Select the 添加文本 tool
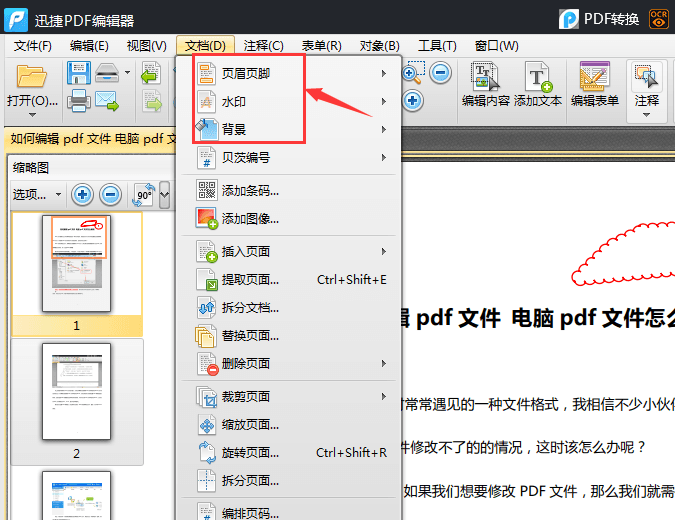 tap(538, 84)
